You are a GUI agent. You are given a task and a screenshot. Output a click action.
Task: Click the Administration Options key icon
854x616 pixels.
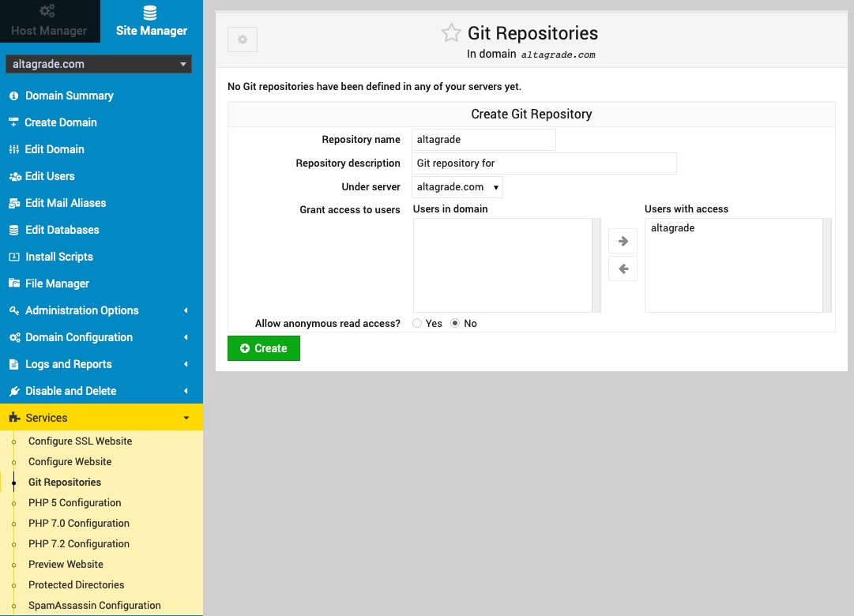pos(14,310)
